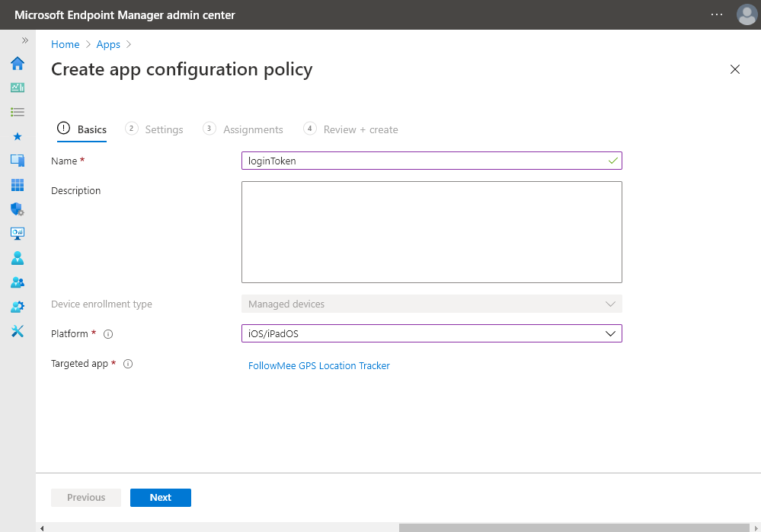Open Troubleshooting wrench icon in sidebar
The width and height of the screenshot is (761, 532).
18,331
